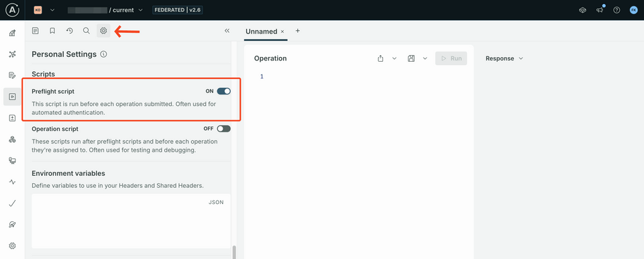644x259 pixels.
Task: Click the Personal Settings heading
Action: (64, 54)
